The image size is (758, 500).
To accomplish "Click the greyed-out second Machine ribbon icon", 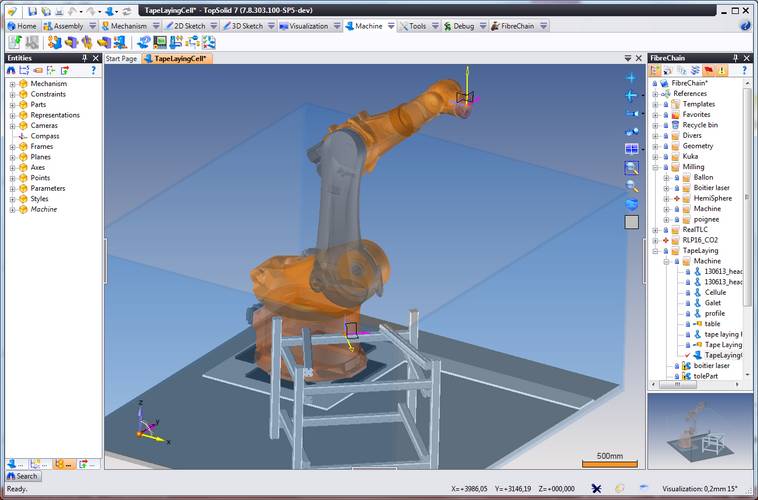I will (x=32, y=43).
